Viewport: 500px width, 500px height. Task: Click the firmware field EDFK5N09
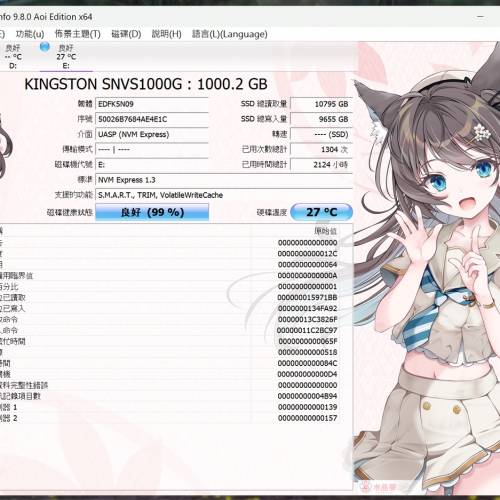point(152,104)
